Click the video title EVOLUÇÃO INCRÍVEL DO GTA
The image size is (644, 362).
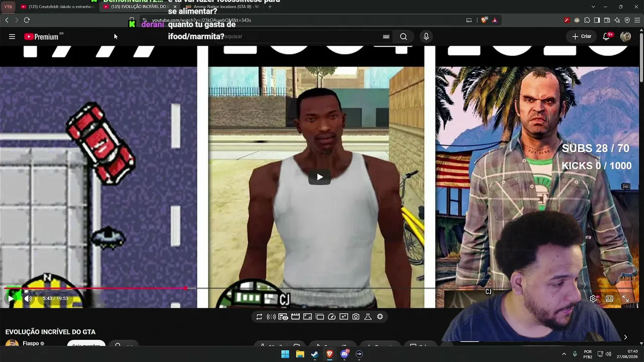click(50, 332)
